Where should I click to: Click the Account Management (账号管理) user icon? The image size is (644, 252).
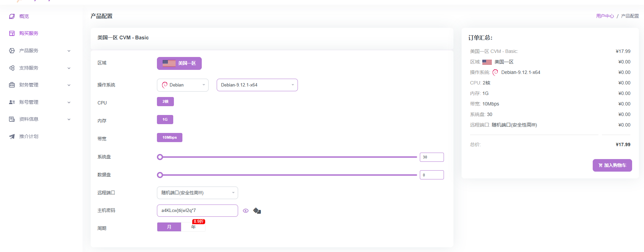12,102
